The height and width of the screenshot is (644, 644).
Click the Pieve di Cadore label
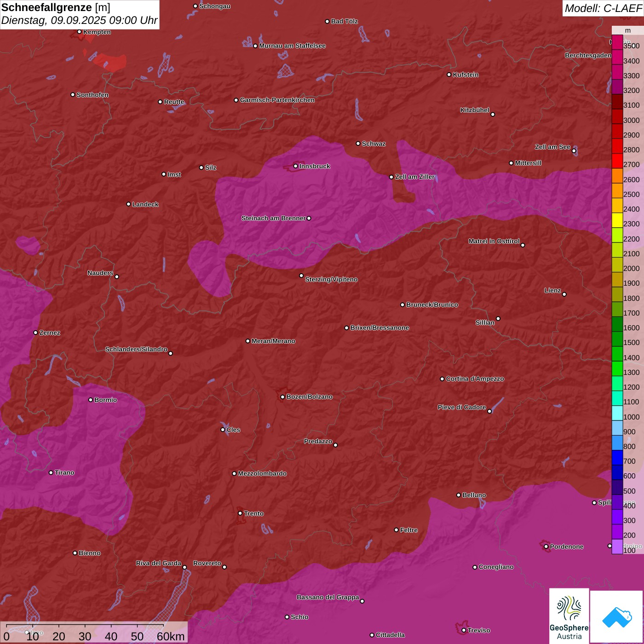[462, 407]
